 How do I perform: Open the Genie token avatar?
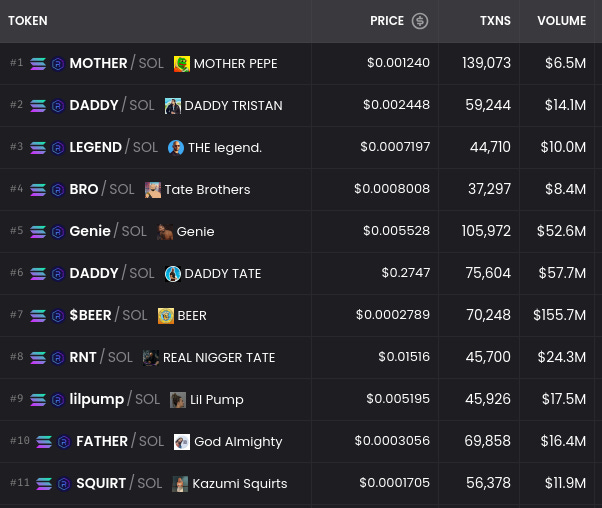click(165, 232)
